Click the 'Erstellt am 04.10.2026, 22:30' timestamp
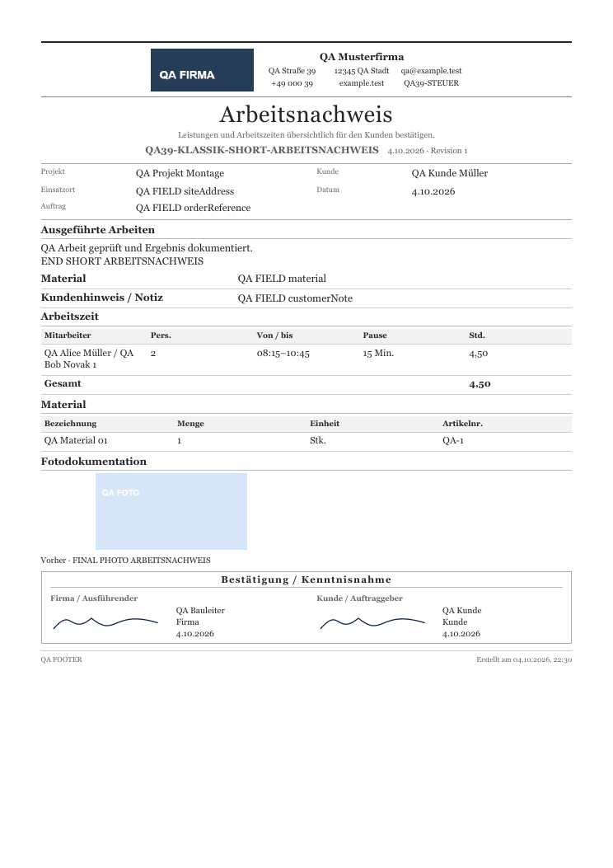 point(524,659)
